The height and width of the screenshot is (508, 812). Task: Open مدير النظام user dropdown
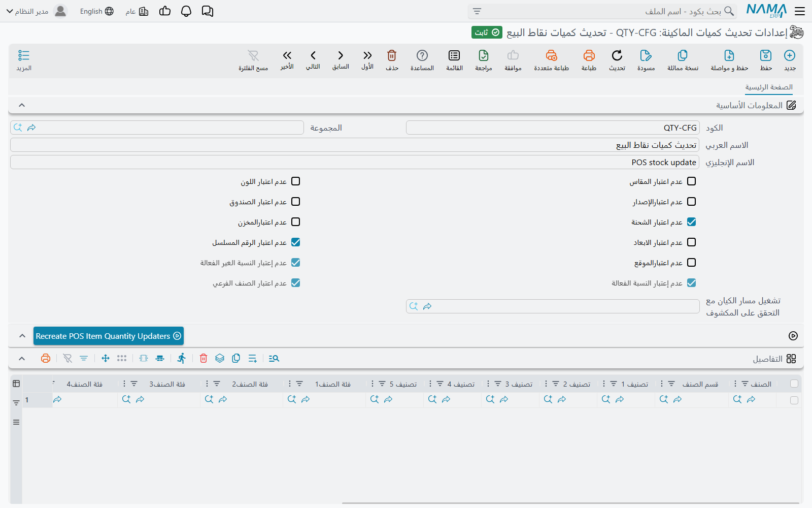[x=37, y=11]
